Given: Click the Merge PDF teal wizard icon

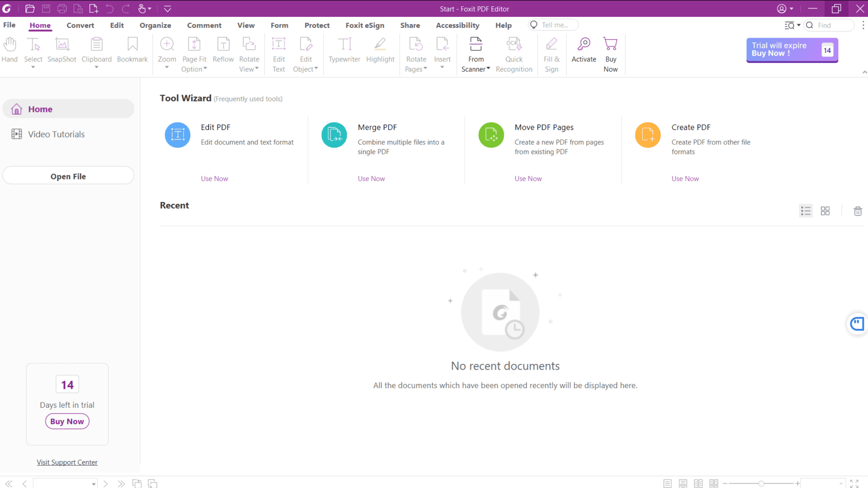Looking at the screenshot, I should [334, 135].
